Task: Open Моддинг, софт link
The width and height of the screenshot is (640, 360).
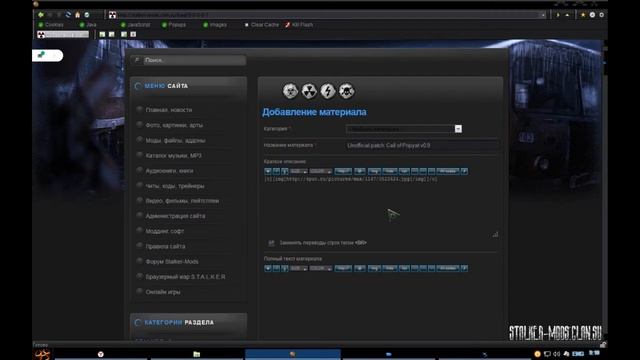Action: point(164,231)
